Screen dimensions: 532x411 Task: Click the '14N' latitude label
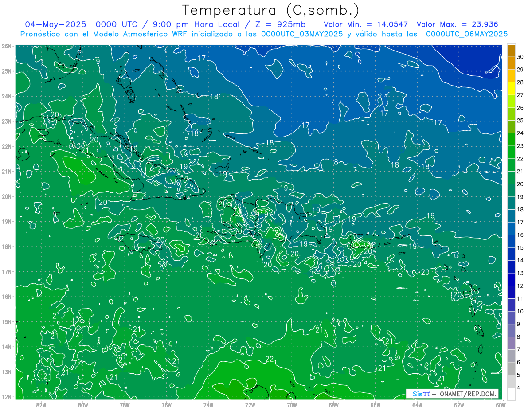coord(6,347)
